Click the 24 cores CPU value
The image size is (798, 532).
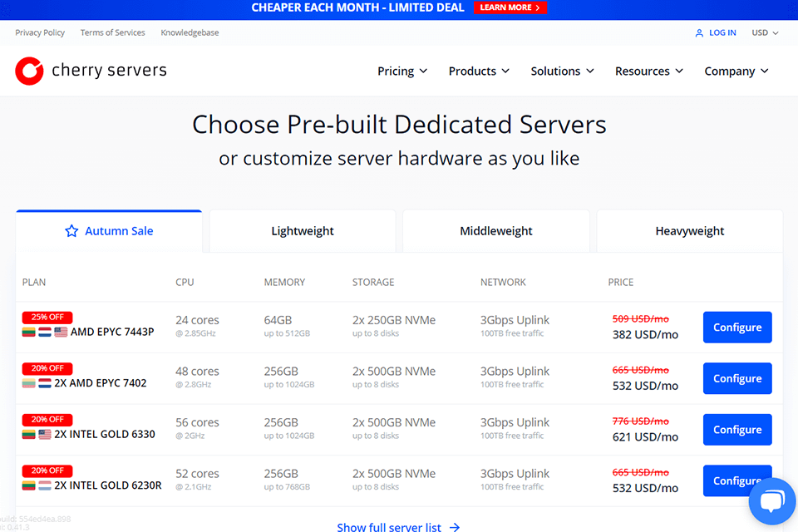tap(197, 320)
